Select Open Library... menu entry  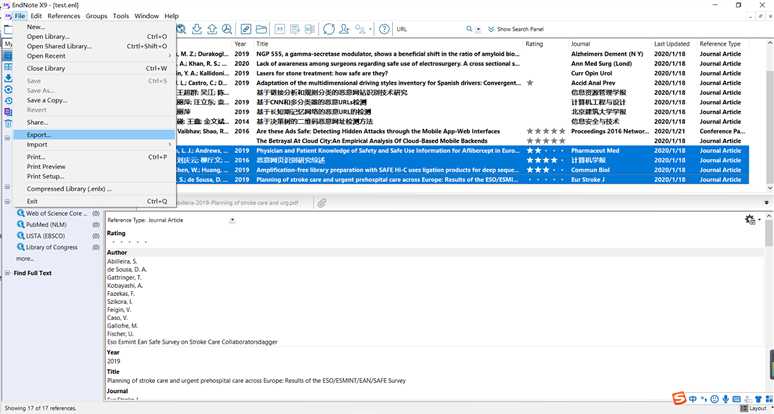click(94, 37)
